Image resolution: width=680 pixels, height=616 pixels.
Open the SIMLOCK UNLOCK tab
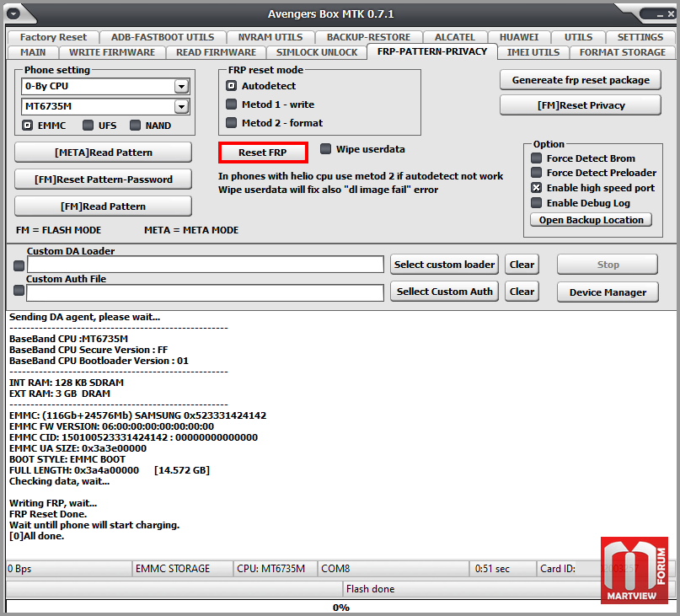[317, 52]
